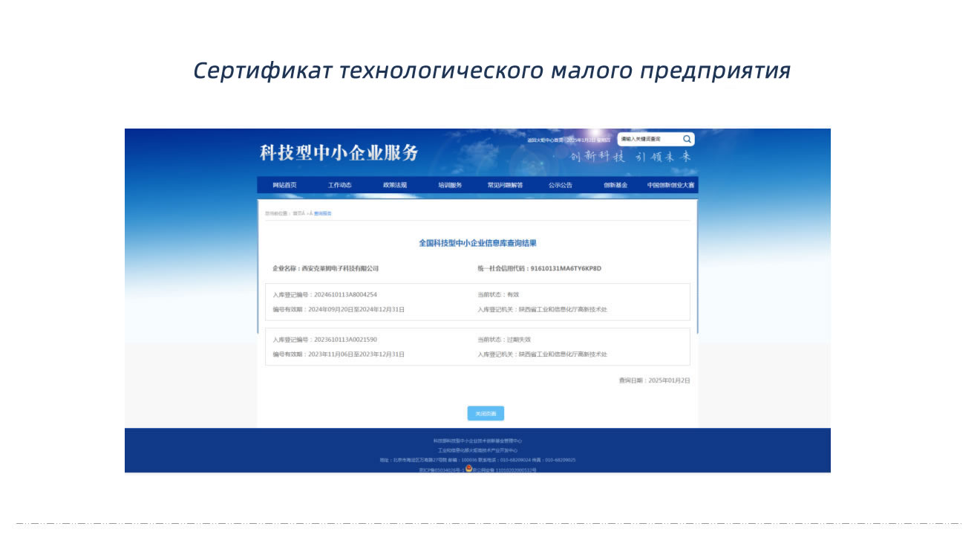Viewport: 980px width, 535px height.
Task: Click the keyword search input field
Action: [650, 139]
